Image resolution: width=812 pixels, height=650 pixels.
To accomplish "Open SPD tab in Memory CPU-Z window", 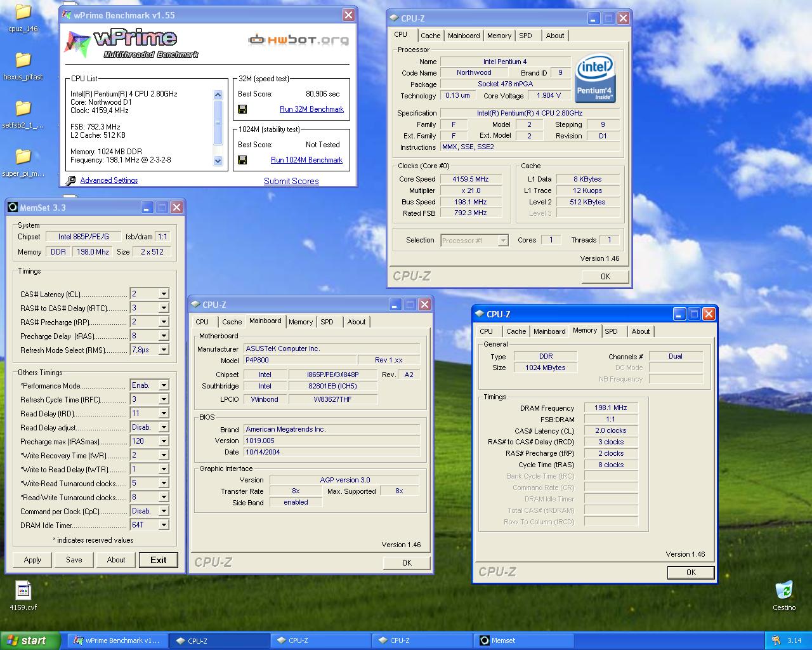I will click(611, 331).
